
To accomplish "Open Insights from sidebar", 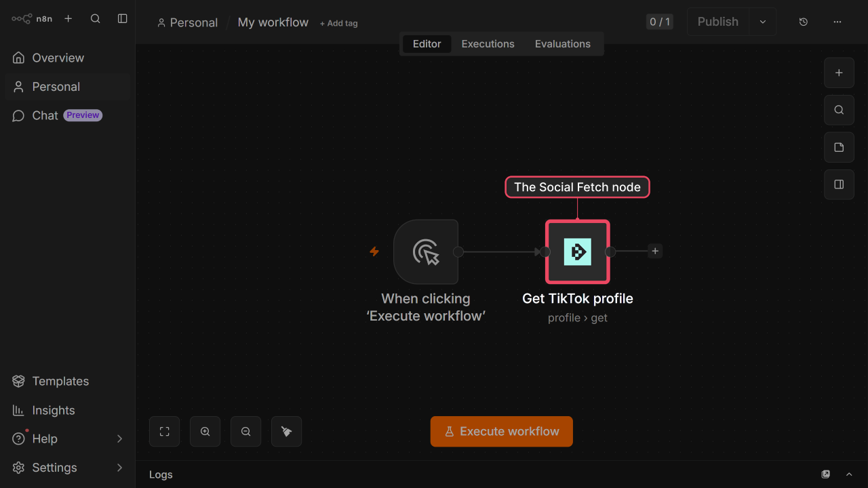I will (68, 410).
